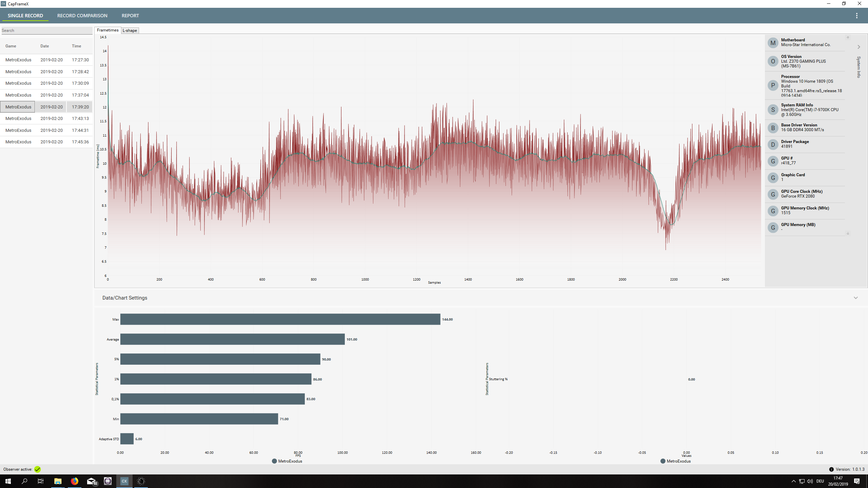Click the Adaptive STD bar showing 6.00

tap(127, 439)
